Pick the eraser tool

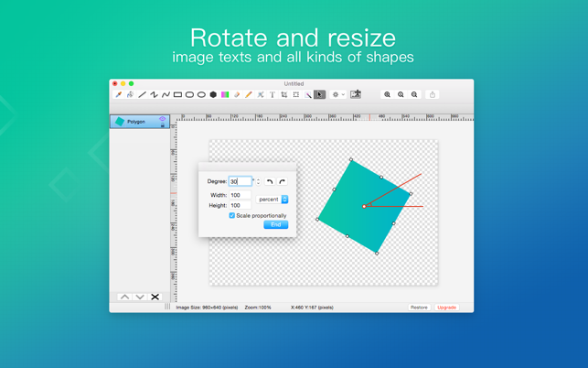point(237,94)
